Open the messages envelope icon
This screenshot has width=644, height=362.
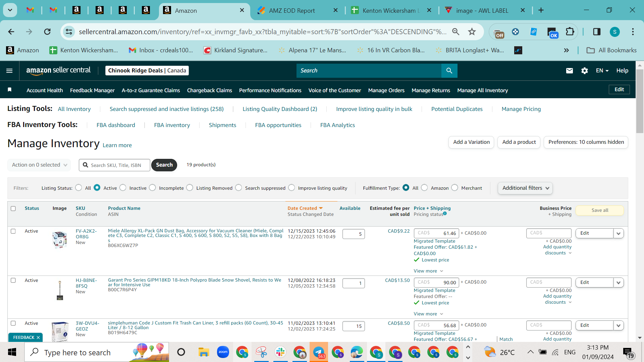click(x=570, y=71)
